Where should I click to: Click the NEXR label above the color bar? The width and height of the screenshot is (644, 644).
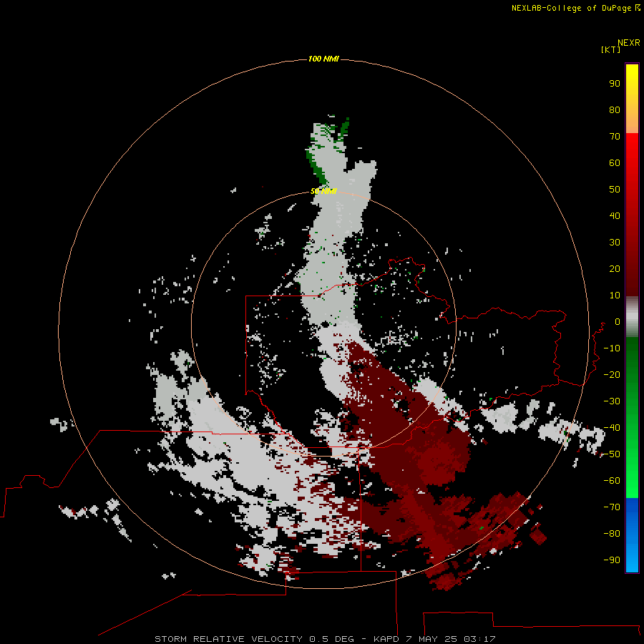(x=629, y=43)
